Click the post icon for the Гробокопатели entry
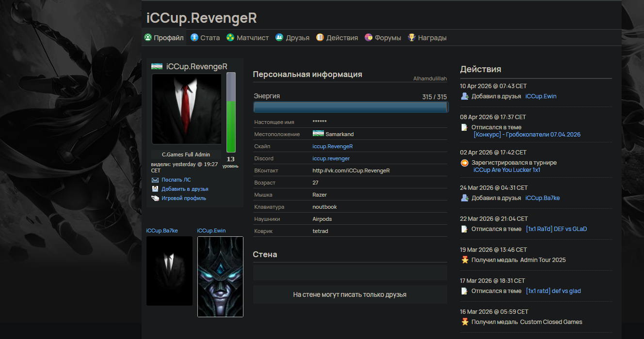The image size is (644, 339). point(465,127)
